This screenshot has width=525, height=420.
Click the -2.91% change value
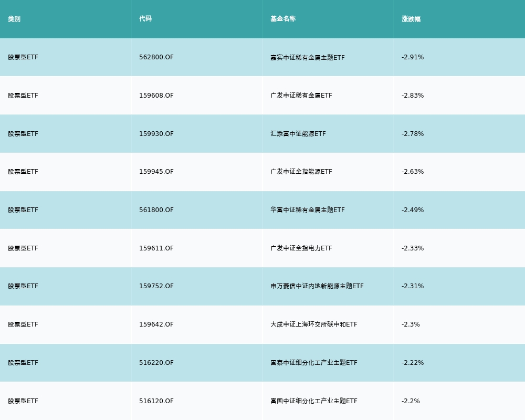pyautogui.click(x=413, y=57)
